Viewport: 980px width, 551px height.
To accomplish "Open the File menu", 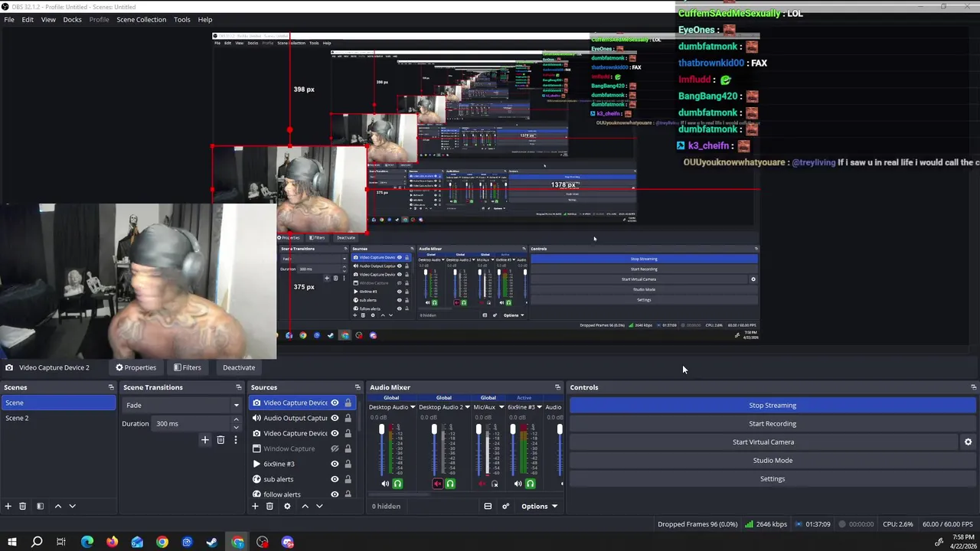I will [9, 19].
